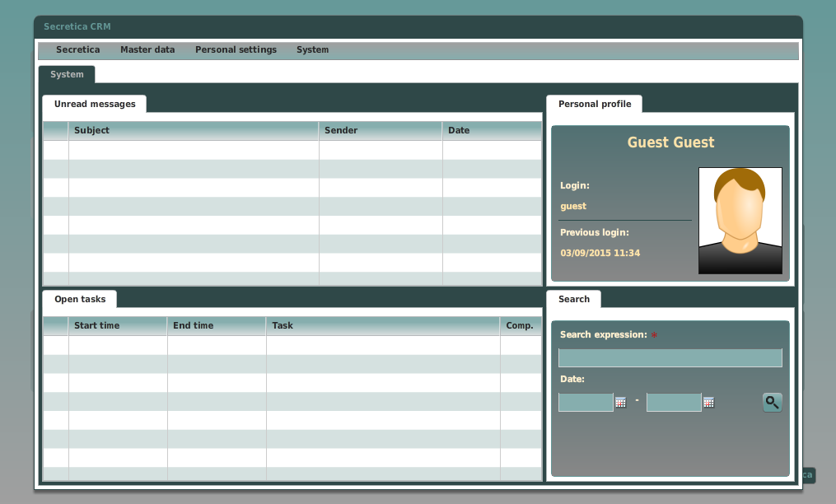Open the calendar picker for the start date

coord(620,402)
